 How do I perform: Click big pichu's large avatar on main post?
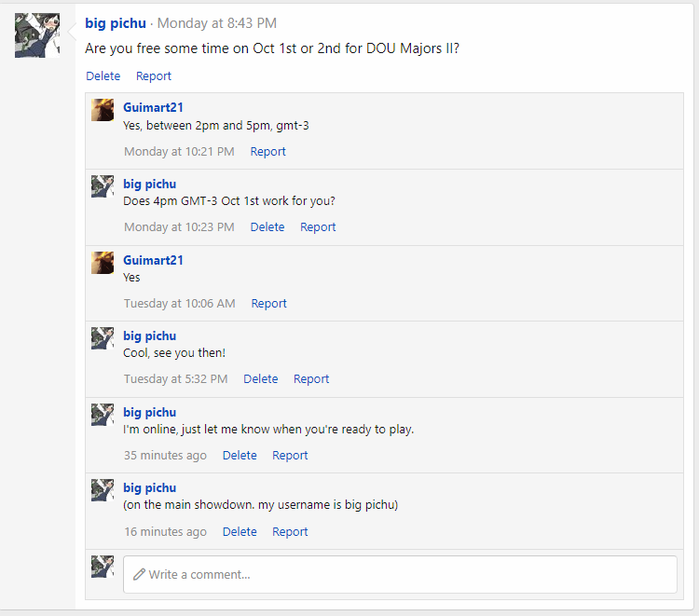click(37, 35)
